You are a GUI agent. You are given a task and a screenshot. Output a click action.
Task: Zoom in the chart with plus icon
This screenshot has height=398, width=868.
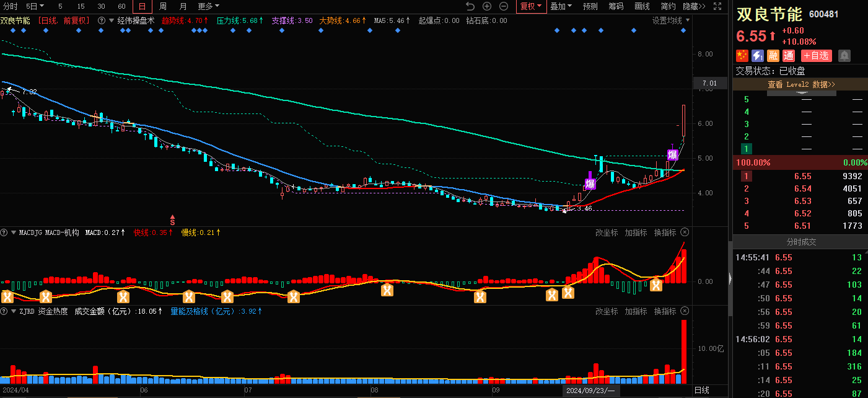pos(487,6)
